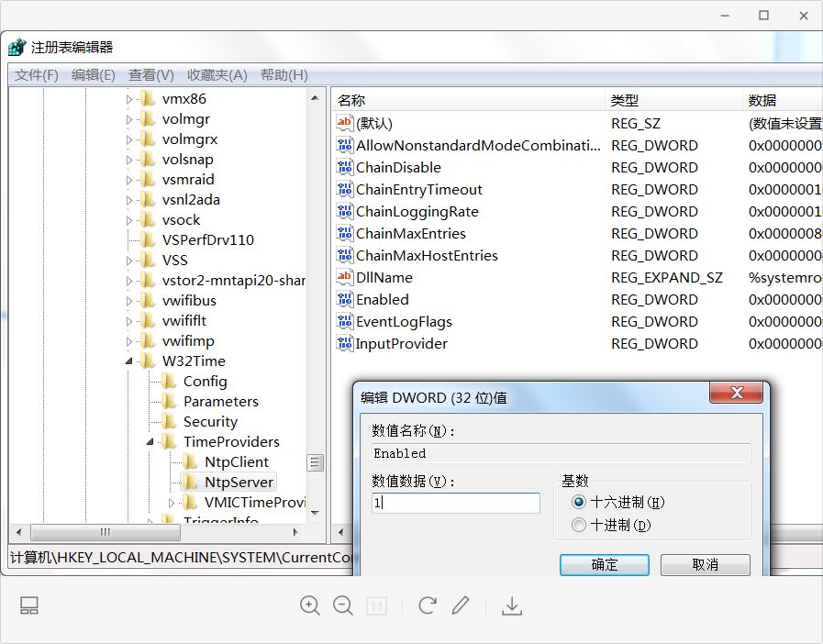This screenshot has width=823, height=644.
Task: Click the vmx86 folder icon
Action: point(149,99)
